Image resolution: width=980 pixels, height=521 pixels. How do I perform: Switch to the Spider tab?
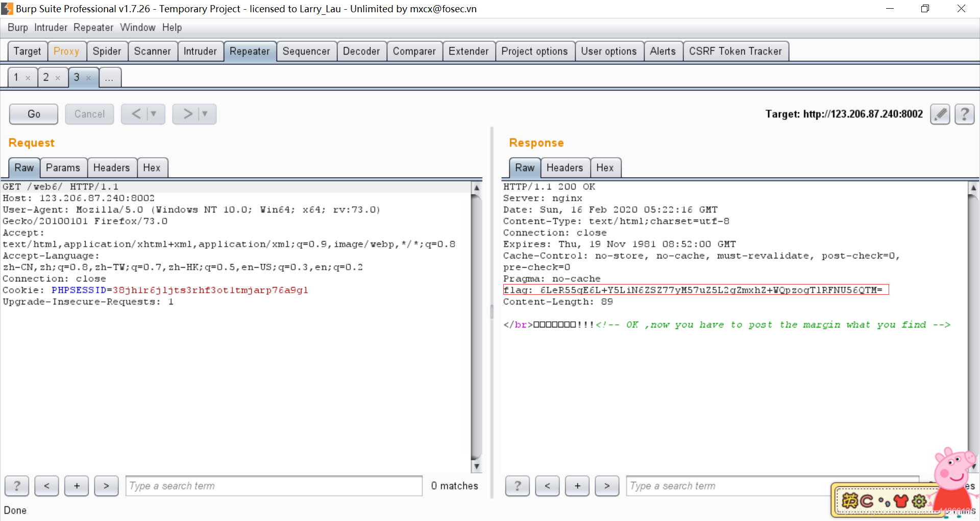click(107, 51)
